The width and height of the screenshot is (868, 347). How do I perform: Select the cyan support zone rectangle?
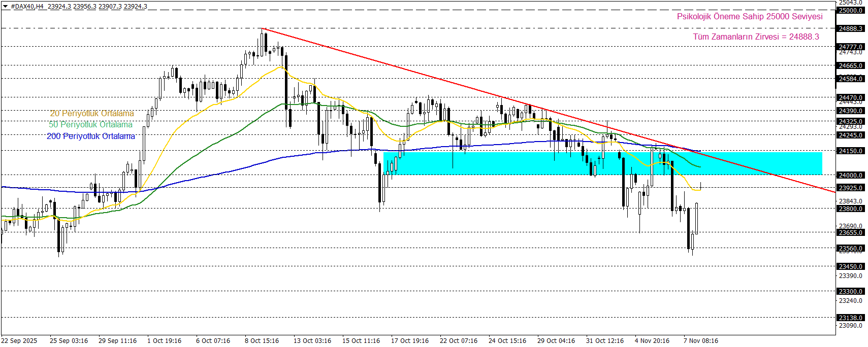603,163
